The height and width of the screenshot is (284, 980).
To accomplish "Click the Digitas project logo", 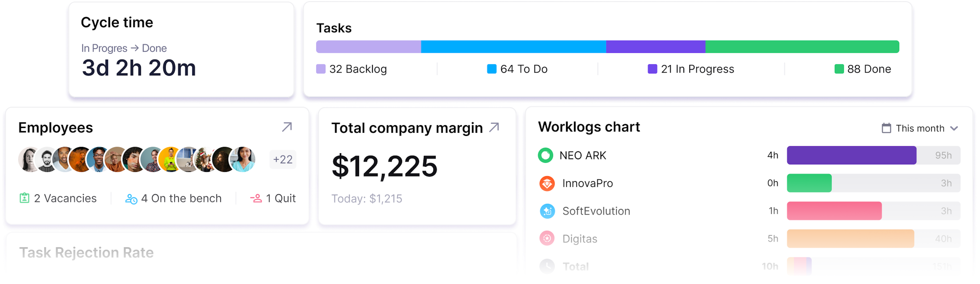I will pyautogui.click(x=547, y=239).
